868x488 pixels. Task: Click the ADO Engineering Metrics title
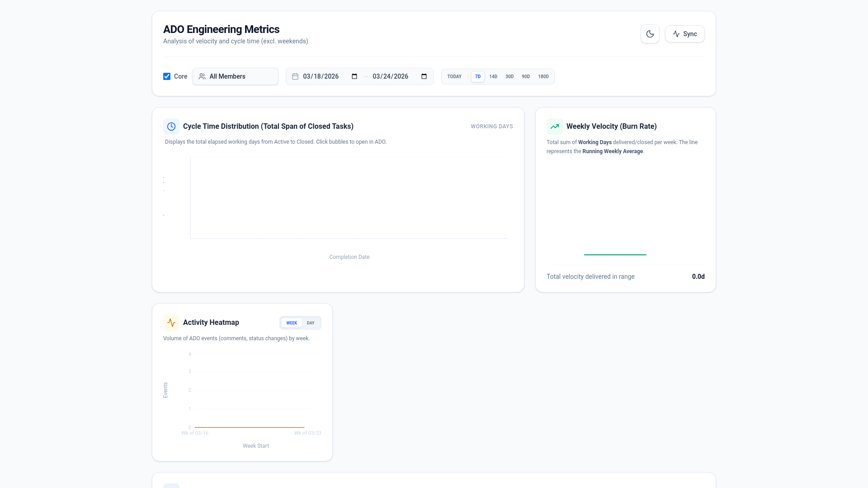221,29
